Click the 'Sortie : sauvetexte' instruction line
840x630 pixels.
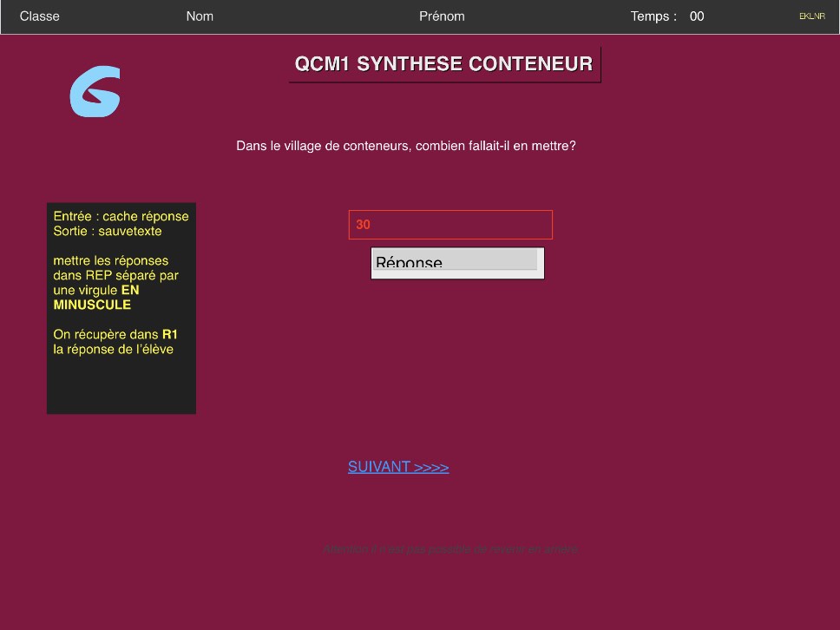click(x=108, y=231)
